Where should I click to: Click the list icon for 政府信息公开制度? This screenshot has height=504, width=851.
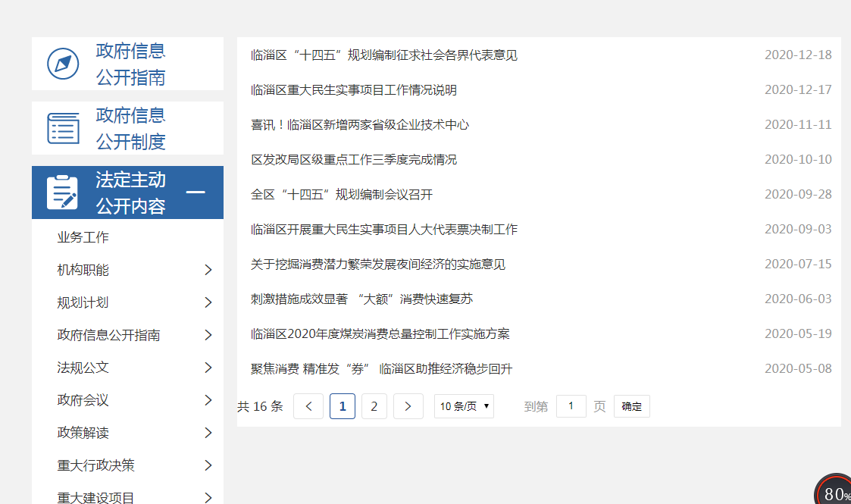pos(63,128)
